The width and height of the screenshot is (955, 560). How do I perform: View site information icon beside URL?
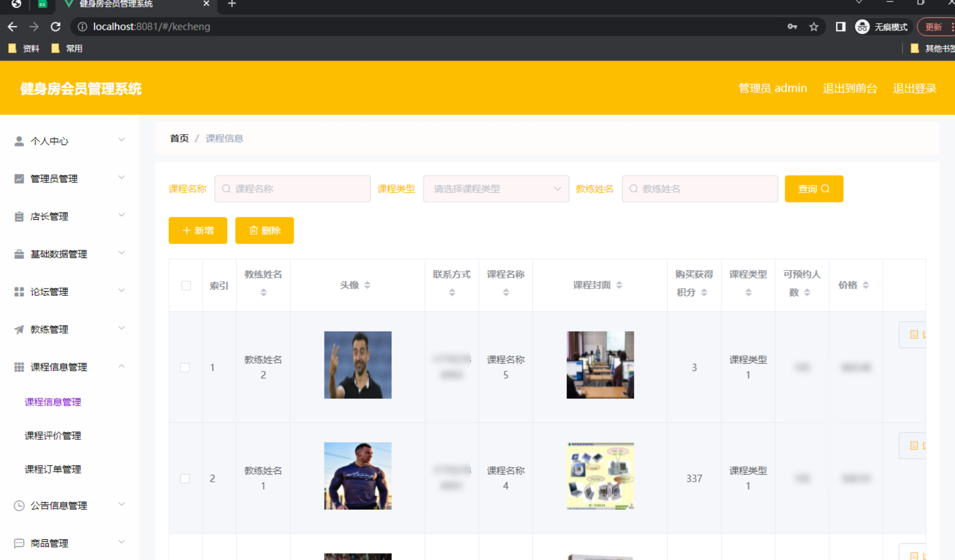(x=82, y=26)
